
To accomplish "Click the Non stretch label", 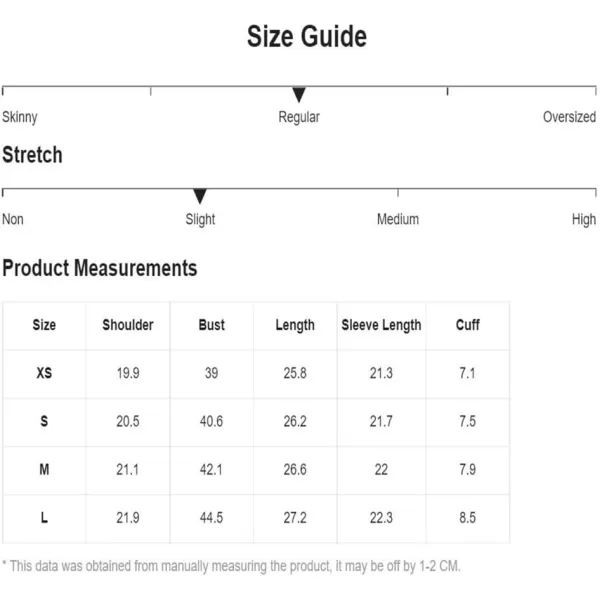I will [13, 219].
